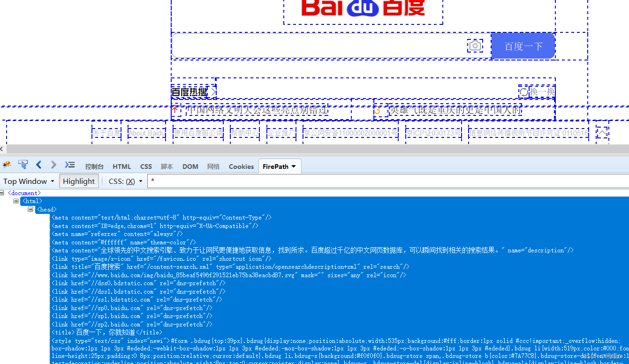Collapse the <document> tree node
Screen dimensions: 629x364
(2, 193)
